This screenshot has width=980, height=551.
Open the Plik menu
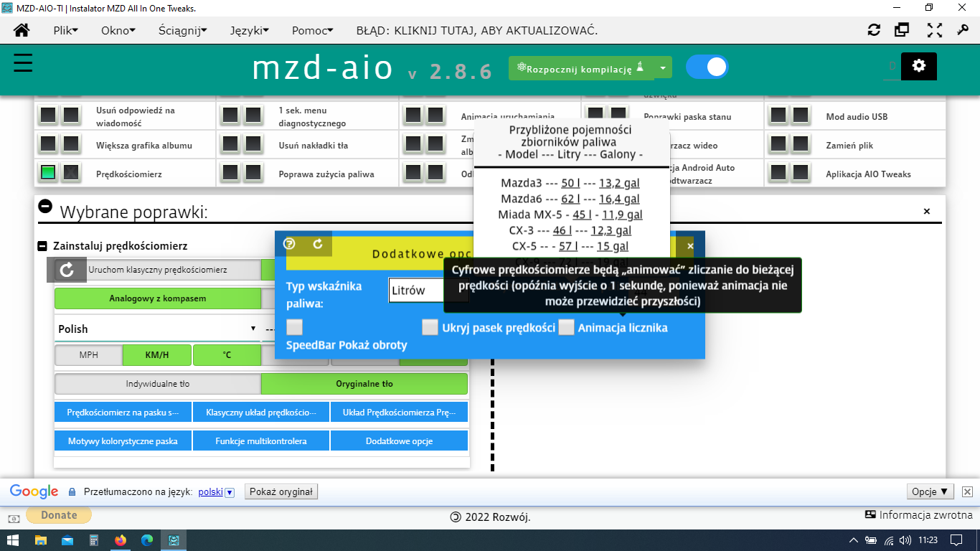pyautogui.click(x=65, y=30)
